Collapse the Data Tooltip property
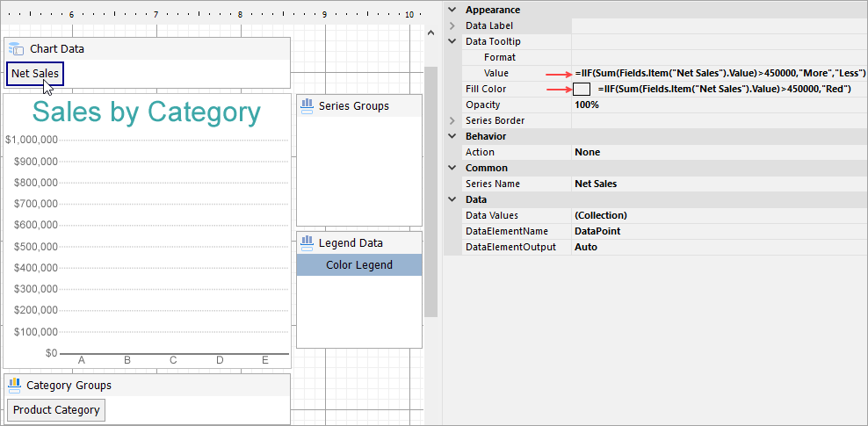This screenshot has height=426, width=868. point(452,41)
